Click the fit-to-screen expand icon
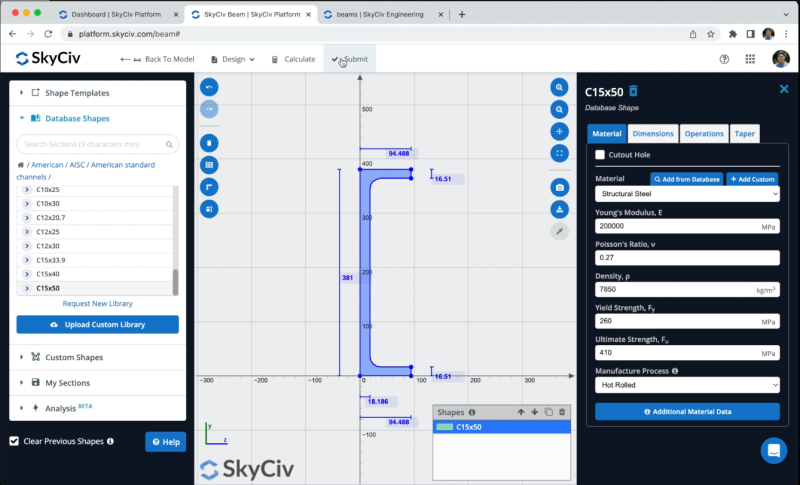The width and height of the screenshot is (800, 485). pyautogui.click(x=559, y=154)
